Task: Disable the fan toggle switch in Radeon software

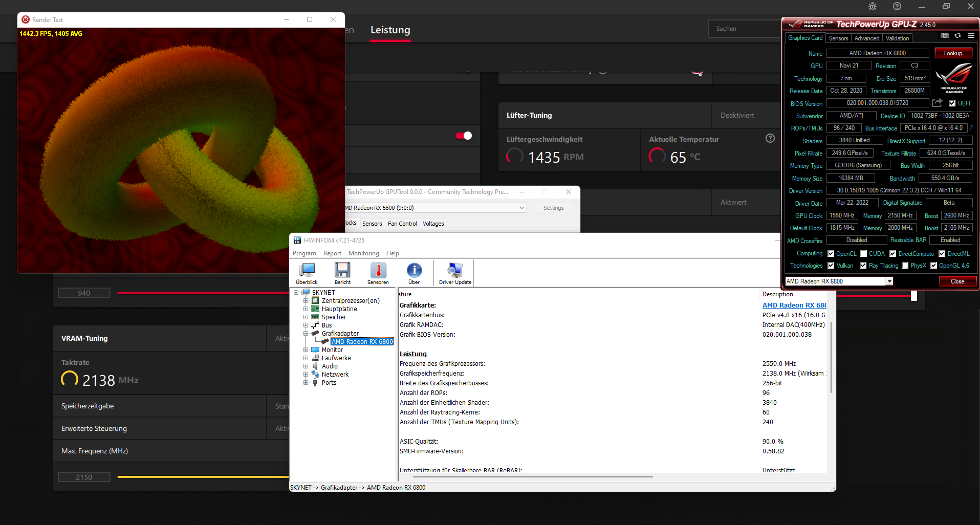Action: point(463,136)
